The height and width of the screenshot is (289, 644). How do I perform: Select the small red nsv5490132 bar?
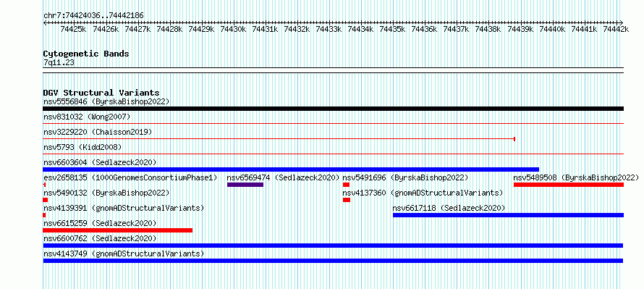click(45, 200)
